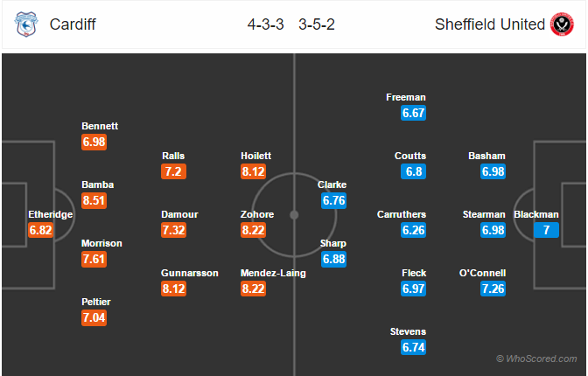
Task: Click Blackman's rating badge showing 7
Action: tap(546, 230)
